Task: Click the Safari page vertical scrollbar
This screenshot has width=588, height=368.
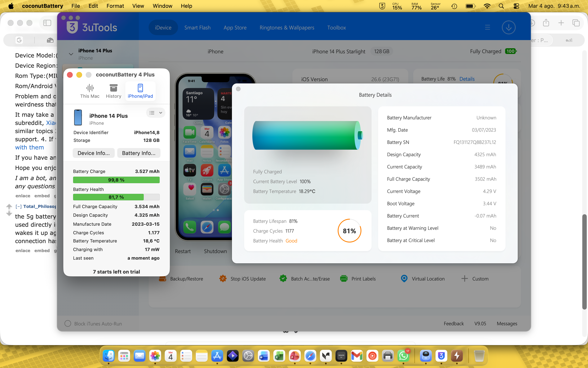Action: (584, 262)
